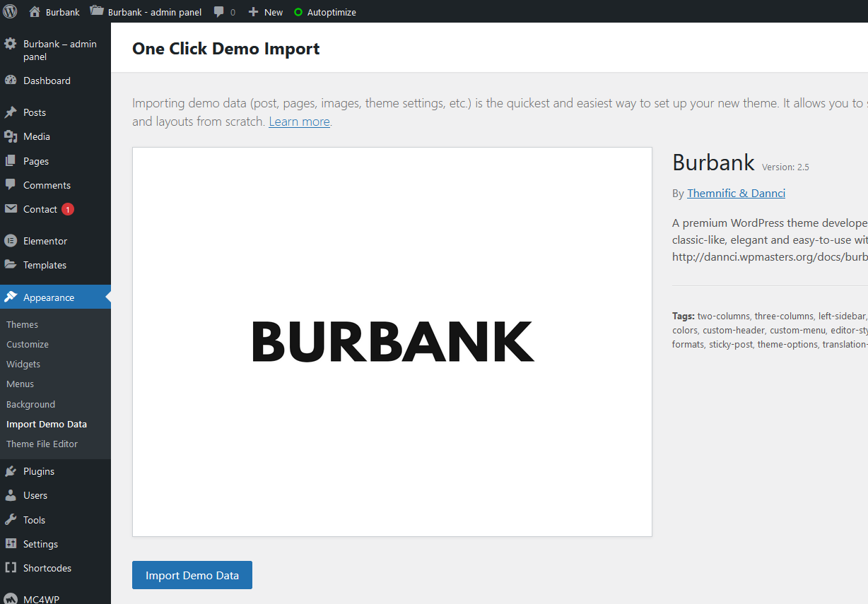Open the comments bubble icon in admin bar
This screenshot has height=604, width=868.
[x=220, y=12]
